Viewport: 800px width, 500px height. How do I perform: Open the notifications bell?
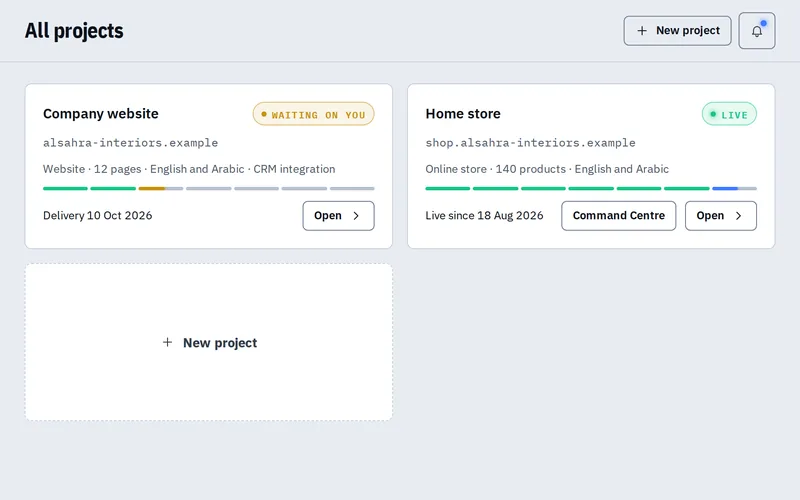tap(757, 31)
